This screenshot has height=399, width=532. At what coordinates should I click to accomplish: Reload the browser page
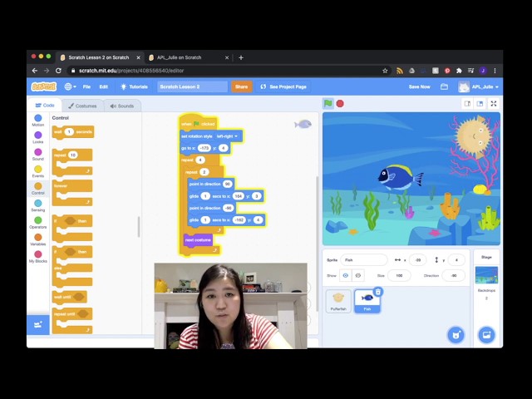[x=58, y=71]
